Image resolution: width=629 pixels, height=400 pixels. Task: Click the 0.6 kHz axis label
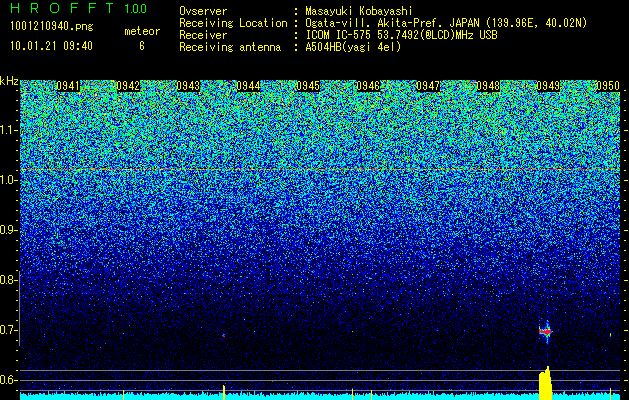[8, 380]
